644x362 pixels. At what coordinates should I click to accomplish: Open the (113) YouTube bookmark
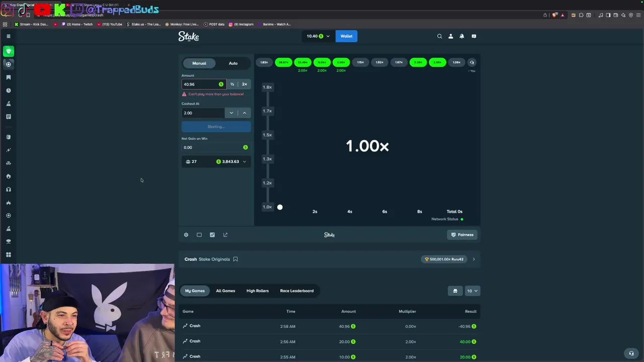click(x=109, y=24)
